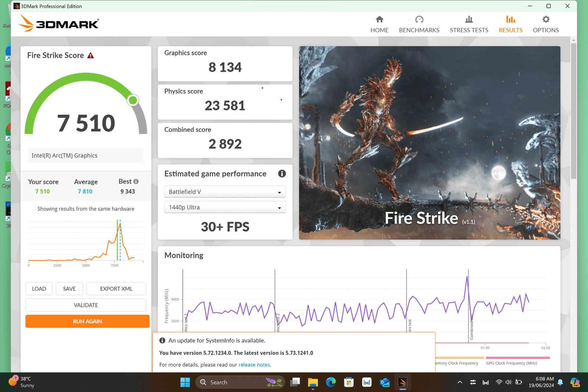Click the Validate button
The image size is (588, 392).
click(x=86, y=305)
